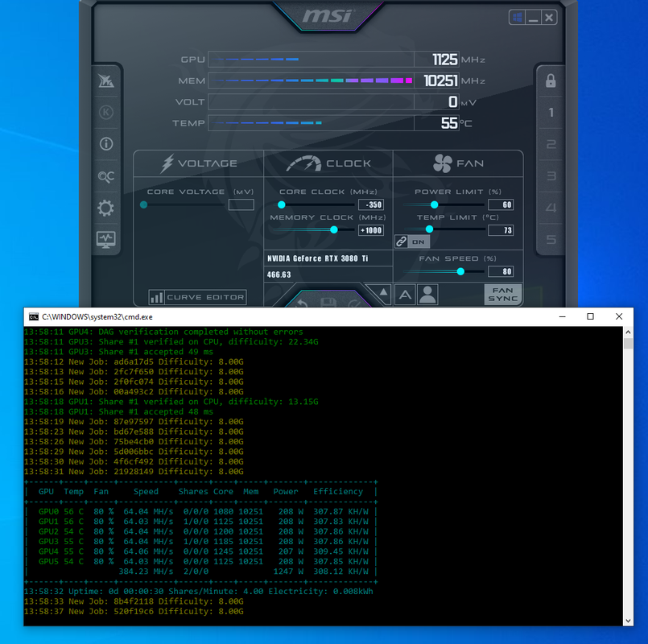Viewport: 648px width, 644px height.
Task: Click the GPU4 row showing 64.06 MH/s
Action: coord(201,551)
